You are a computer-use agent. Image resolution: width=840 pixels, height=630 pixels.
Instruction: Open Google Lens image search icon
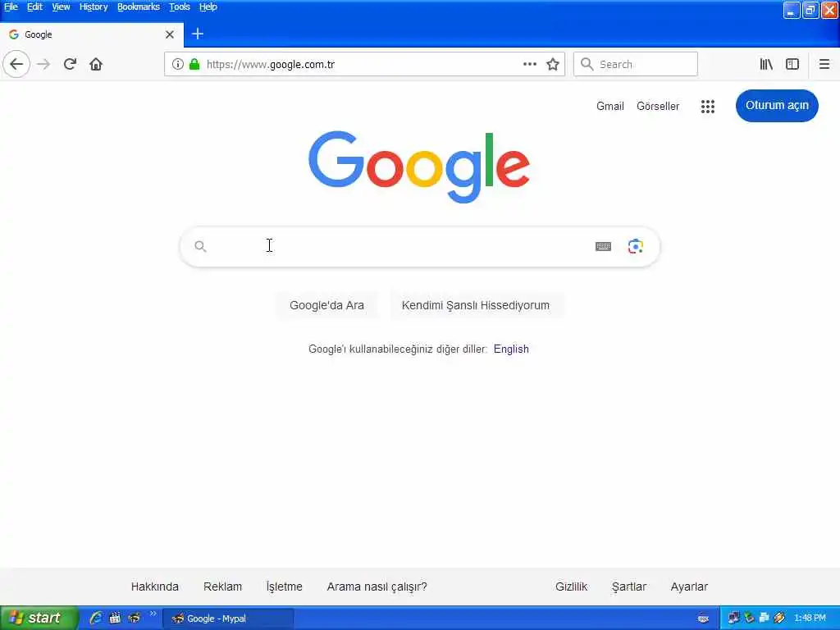point(636,246)
